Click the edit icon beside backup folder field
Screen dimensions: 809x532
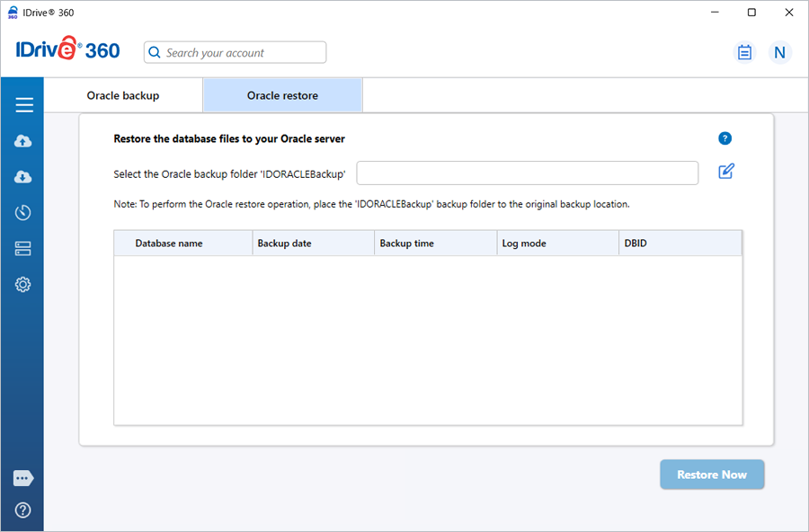pos(726,172)
